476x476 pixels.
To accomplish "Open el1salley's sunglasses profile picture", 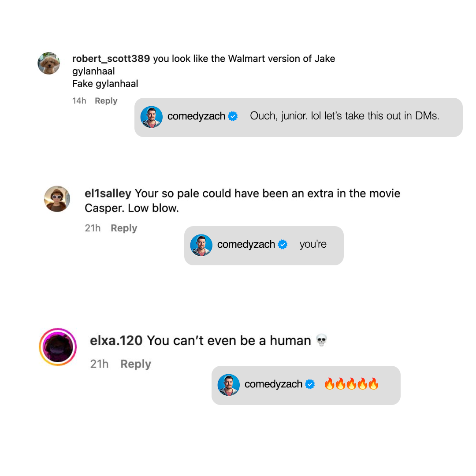I will tap(57, 199).
